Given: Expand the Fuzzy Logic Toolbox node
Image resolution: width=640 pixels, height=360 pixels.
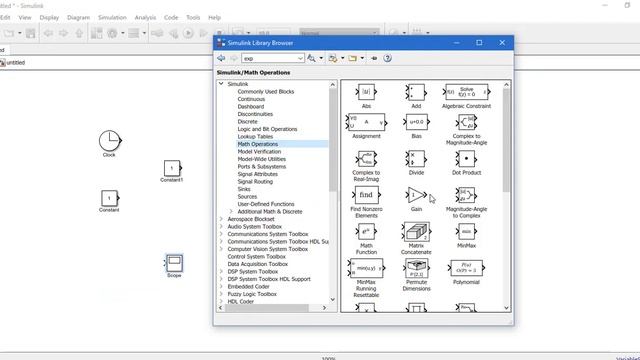Looking at the screenshot, I should coord(221,294).
